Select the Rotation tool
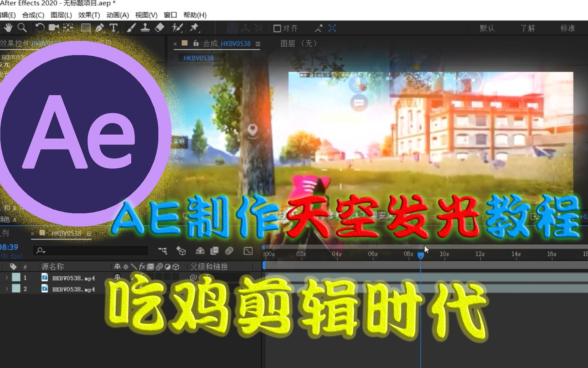 39,28
